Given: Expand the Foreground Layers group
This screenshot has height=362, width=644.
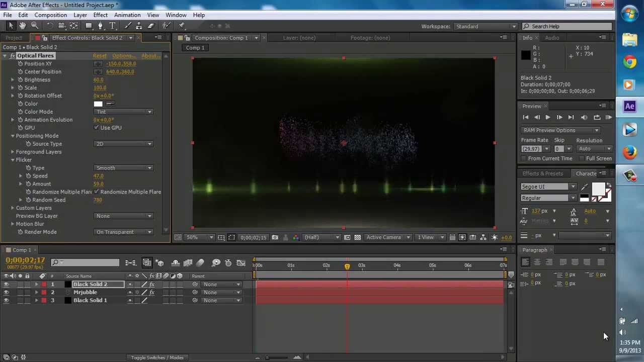Looking at the screenshot, I should (13, 152).
